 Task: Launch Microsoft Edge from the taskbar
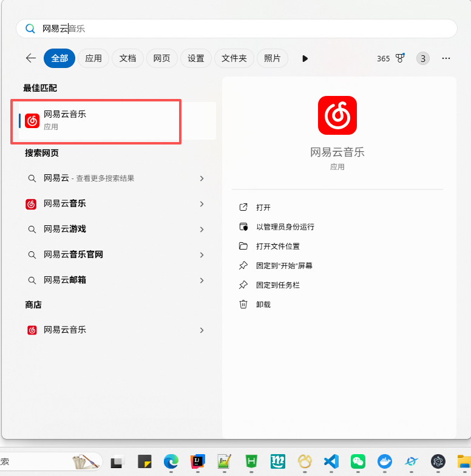tap(171, 462)
